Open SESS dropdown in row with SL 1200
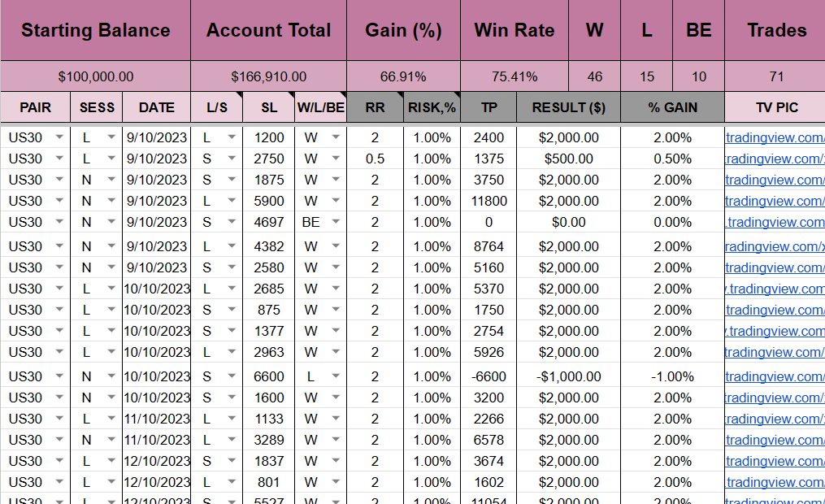 [x=111, y=137]
